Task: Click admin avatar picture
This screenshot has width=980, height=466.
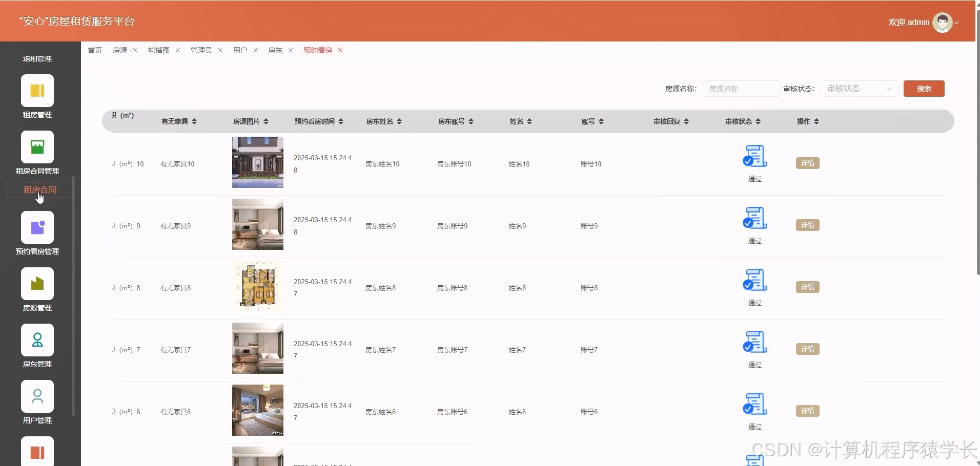Action: click(942, 23)
